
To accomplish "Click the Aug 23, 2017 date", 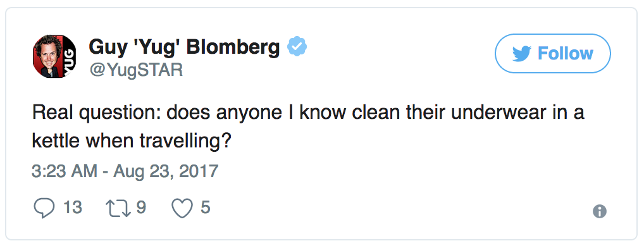I will point(166,171).
